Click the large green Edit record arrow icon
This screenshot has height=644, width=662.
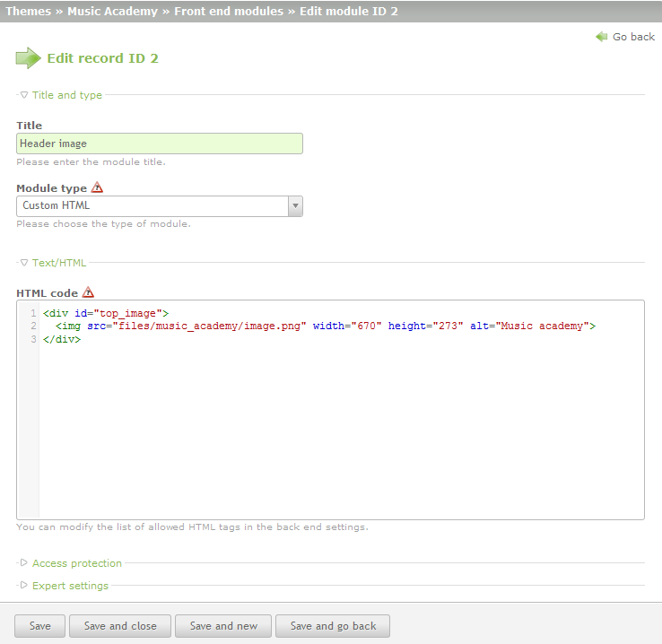click(29, 58)
